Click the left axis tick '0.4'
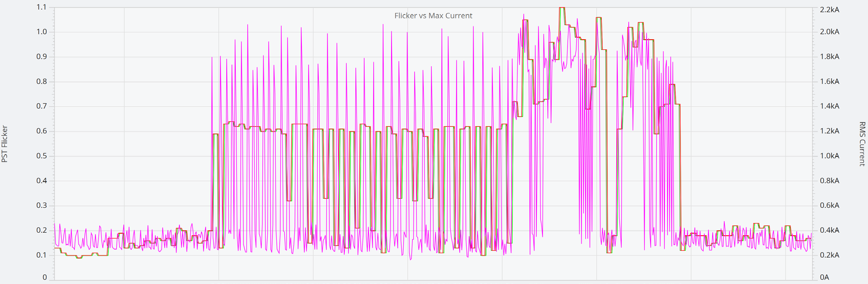868x284 pixels. 41,181
